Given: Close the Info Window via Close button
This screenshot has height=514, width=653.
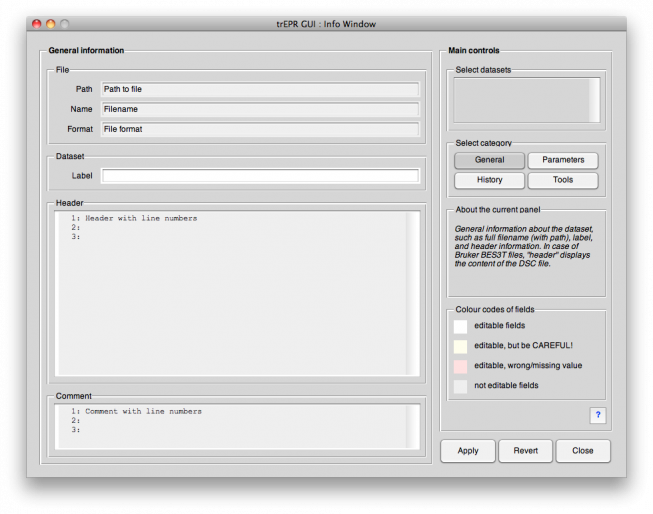Looking at the screenshot, I should 583,451.
